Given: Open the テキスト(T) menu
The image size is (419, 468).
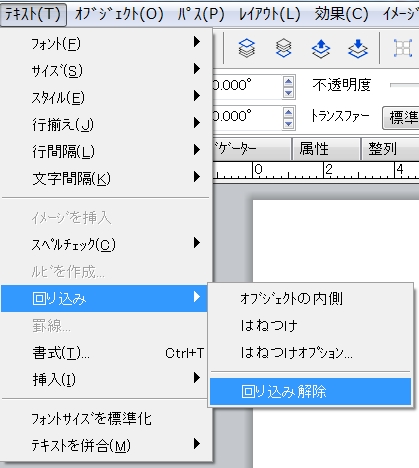Looking at the screenshot, I should (33, 14).
